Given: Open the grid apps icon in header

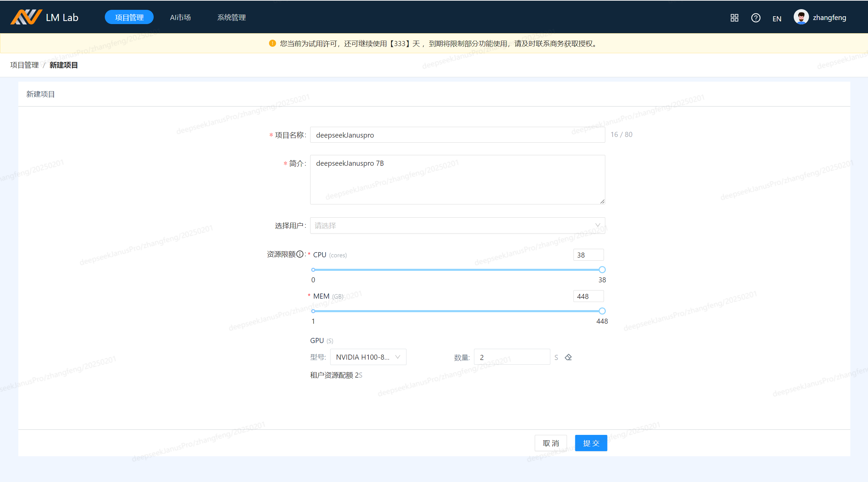Looking at the screenshot, I should tap(734, 18).
